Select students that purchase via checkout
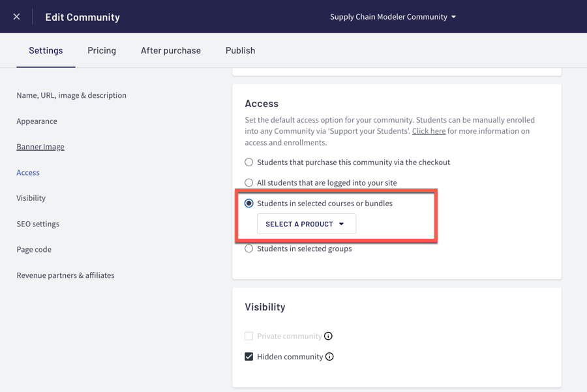587x392 pixels. pos(249,162)
